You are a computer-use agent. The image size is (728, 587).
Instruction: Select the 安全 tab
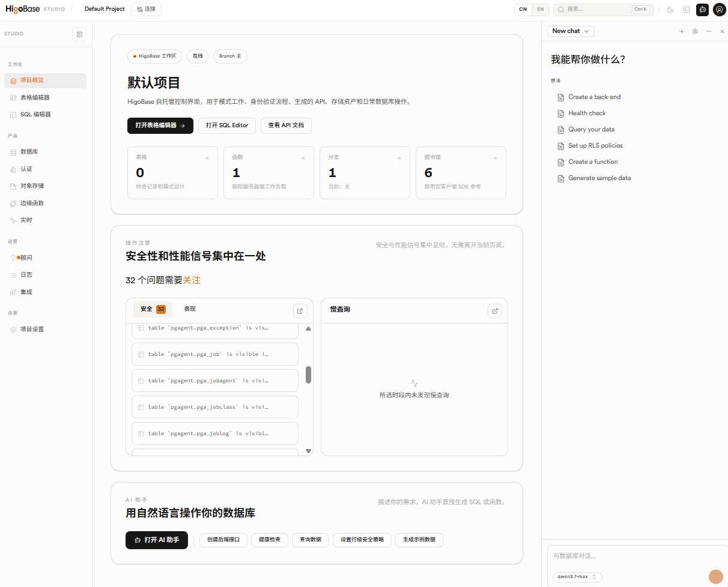(153, 309)
